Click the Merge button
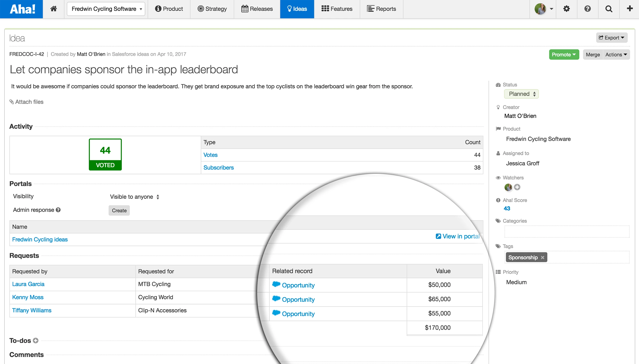The height and width of the screenshot is (364, 639). (593, 55)
